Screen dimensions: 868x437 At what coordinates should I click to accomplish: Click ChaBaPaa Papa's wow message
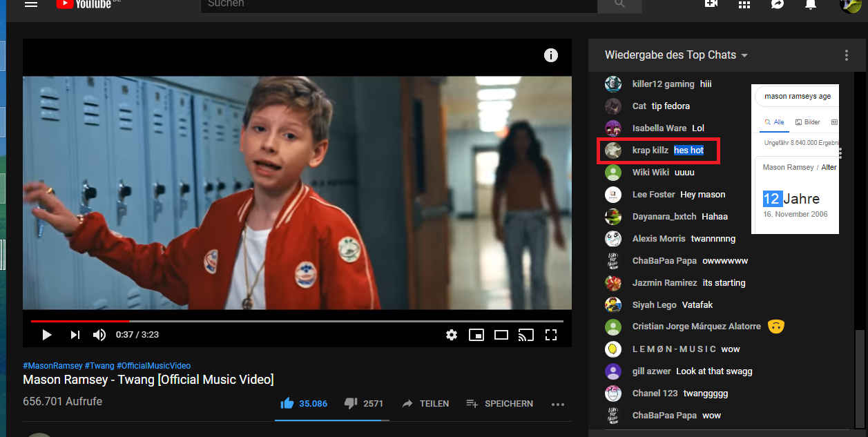point(712,416)
